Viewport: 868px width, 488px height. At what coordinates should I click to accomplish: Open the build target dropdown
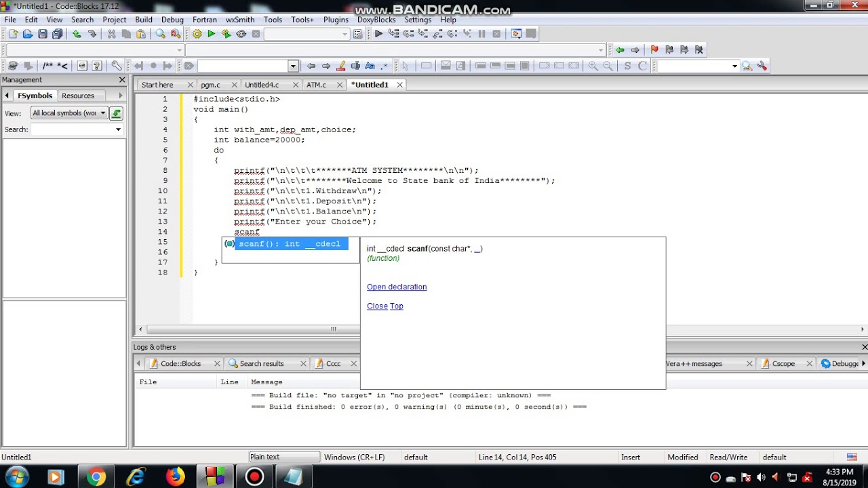point(345,34)
